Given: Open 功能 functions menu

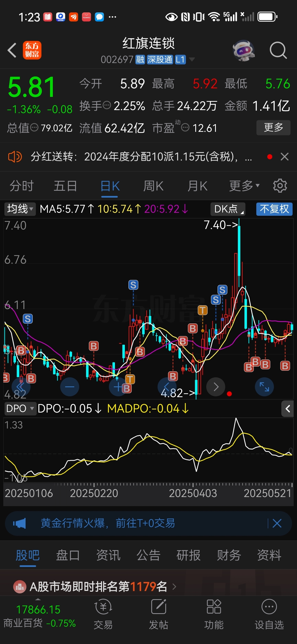Looking at the screenshot, I should click(214, 615).
